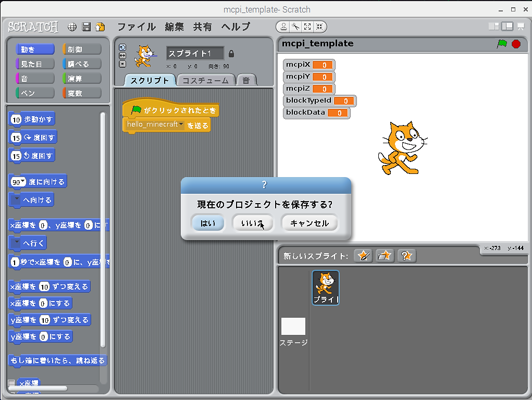
Task: Switch to the スクリプト tab
Action: (x=150, y=80)
